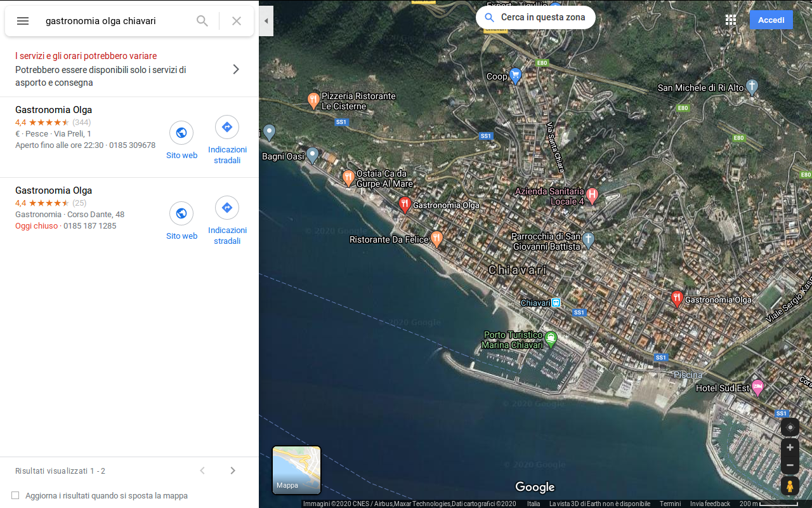
Task: Click the Chiavari train station icon
Action: pyautogui.click(x=556, y=303)
